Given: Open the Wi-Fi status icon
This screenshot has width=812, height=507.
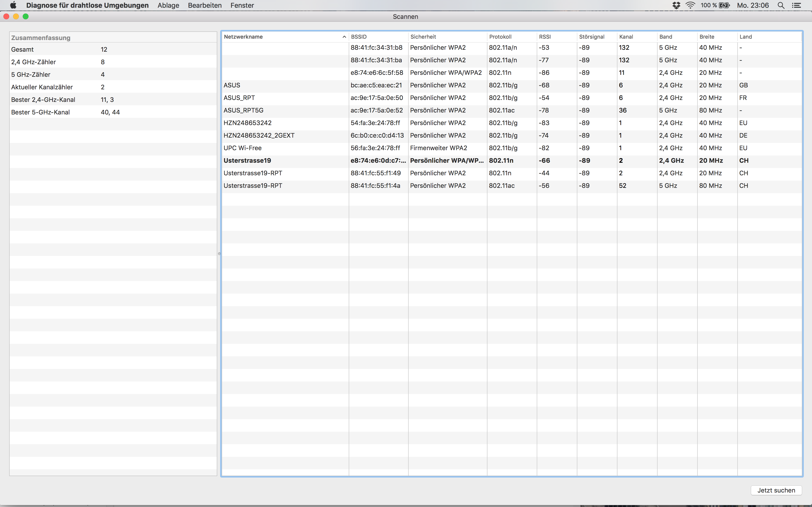Looking at the screenshot, I should click(x=690, y=5).
